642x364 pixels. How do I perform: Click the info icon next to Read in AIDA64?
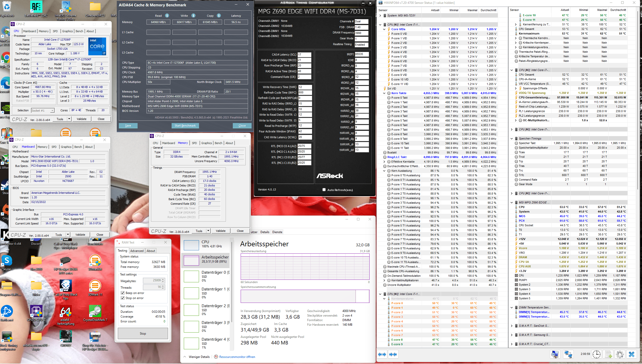point(167,15)
